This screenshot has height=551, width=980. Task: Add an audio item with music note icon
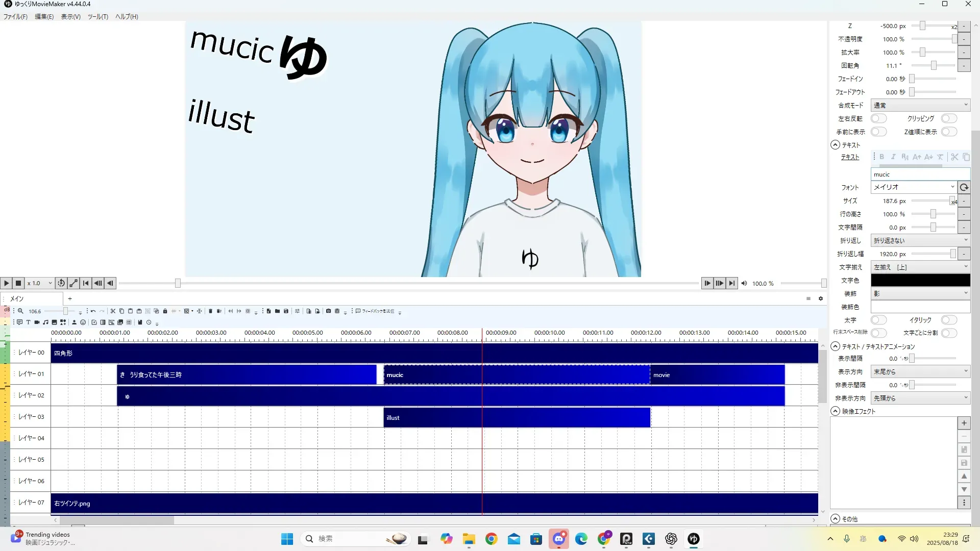click(x=45, y=322)
